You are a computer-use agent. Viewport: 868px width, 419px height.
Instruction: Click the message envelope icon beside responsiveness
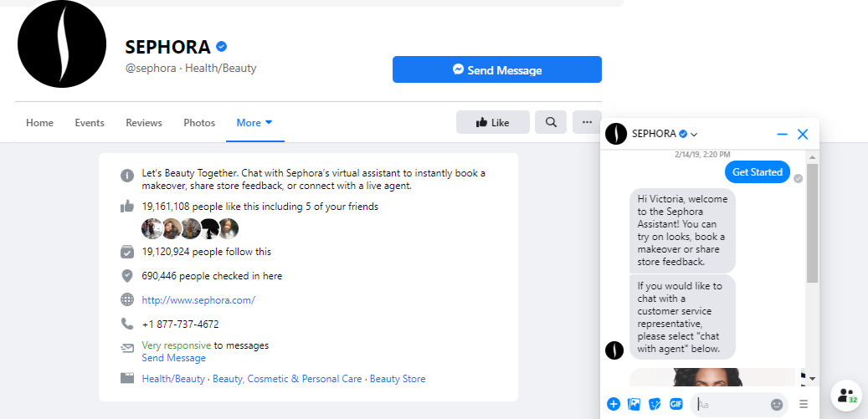127,348
